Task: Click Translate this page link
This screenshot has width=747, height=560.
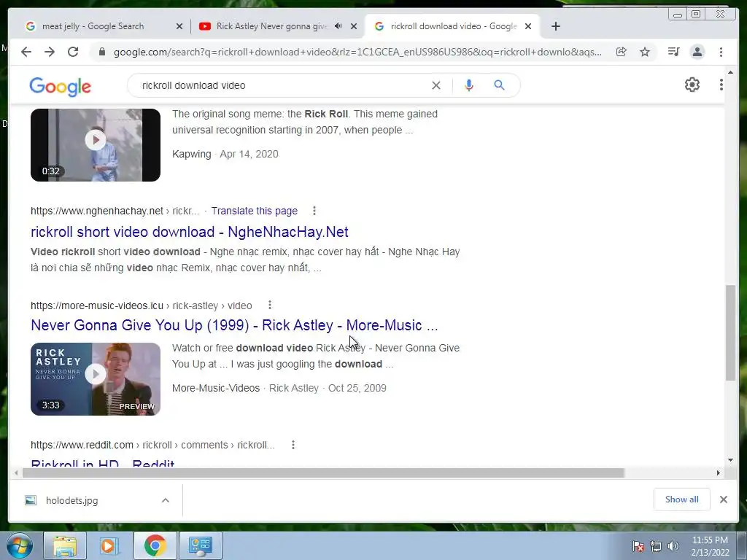Action: click(x=255, y=211)
